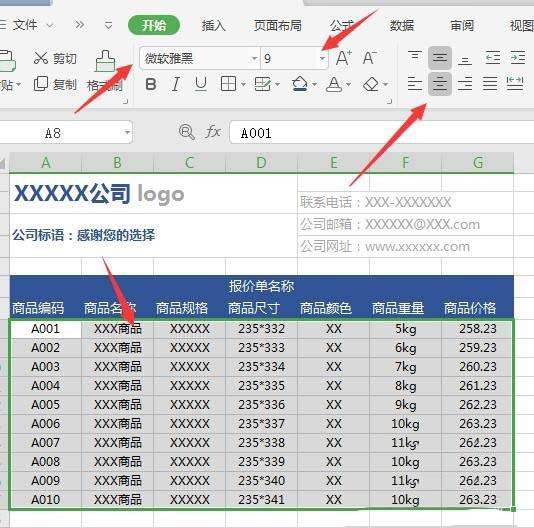Toggle Italic formatting button

tap(176, 84)
